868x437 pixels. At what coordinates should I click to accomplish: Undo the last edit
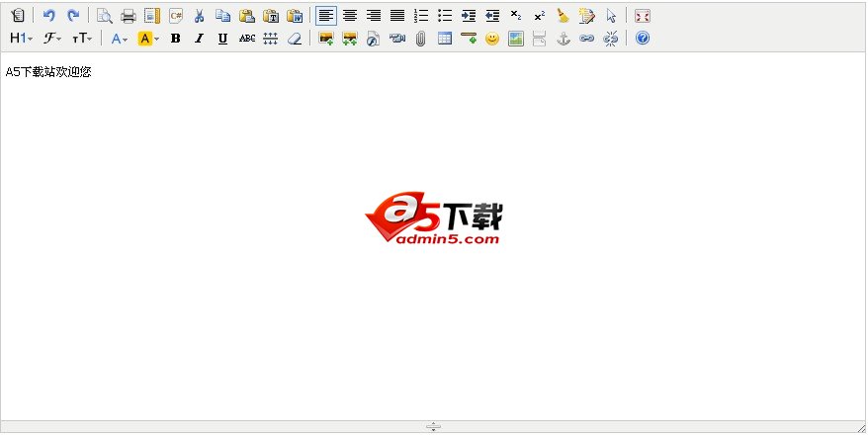pos(48,16)
